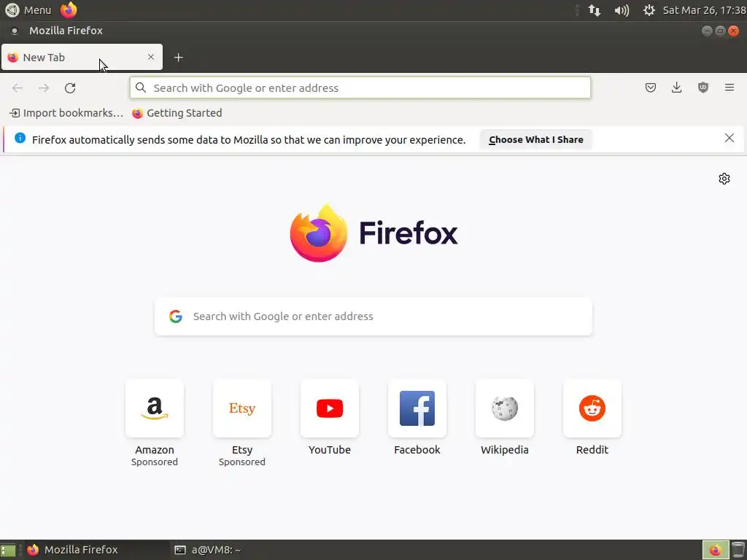Close the Mozilla Firefox window

click(x=734, y=31)
